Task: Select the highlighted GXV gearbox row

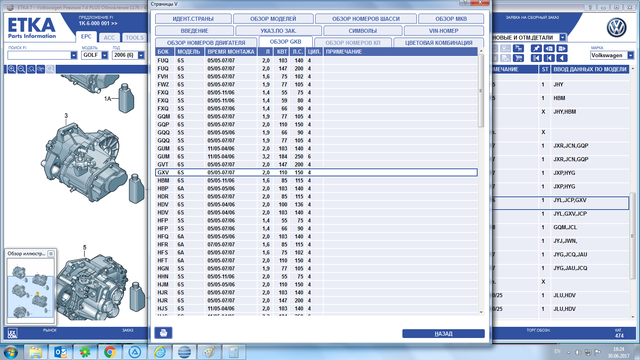Action: pyautogui.click(x=316, y=172)
